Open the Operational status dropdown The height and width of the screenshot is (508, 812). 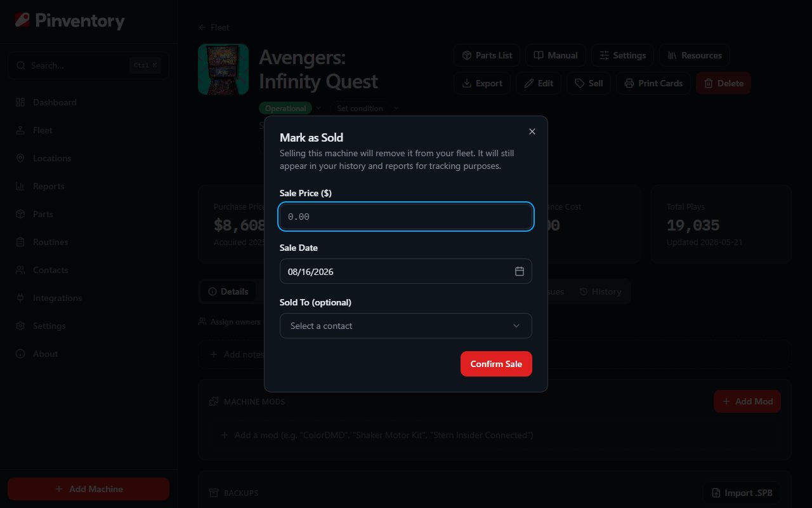coord(290,109)
